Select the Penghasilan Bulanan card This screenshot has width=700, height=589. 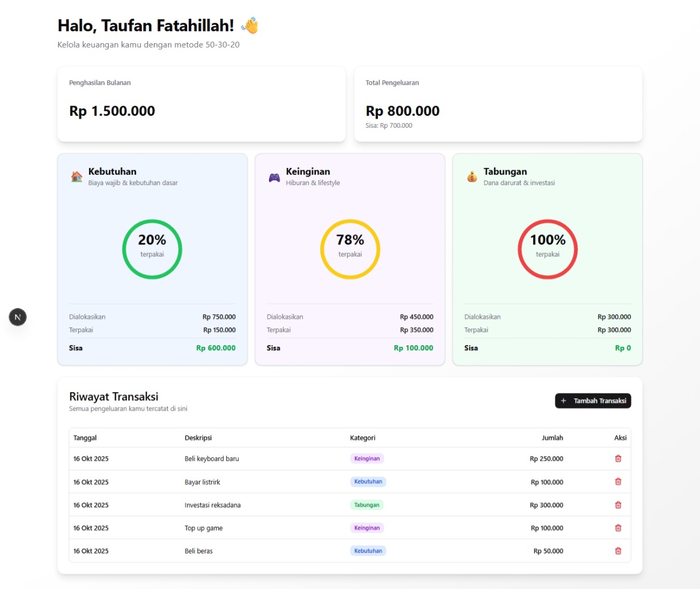(x=201, y=103)
